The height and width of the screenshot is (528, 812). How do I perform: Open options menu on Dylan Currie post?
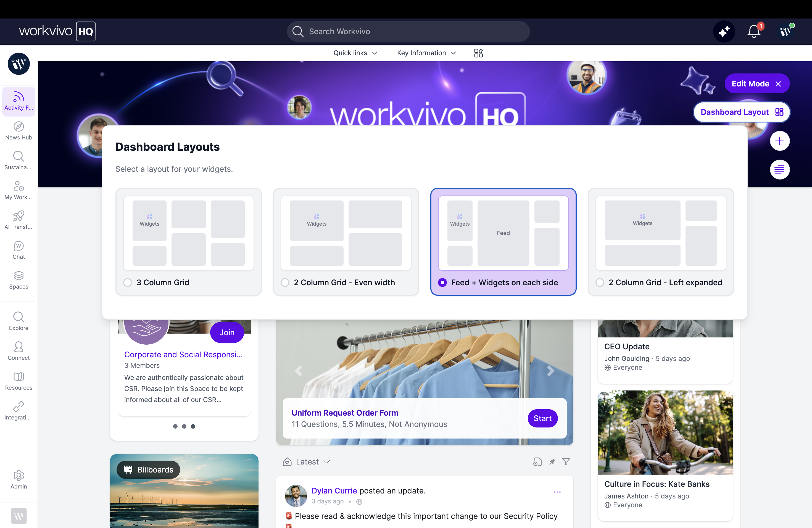[557, 492]
